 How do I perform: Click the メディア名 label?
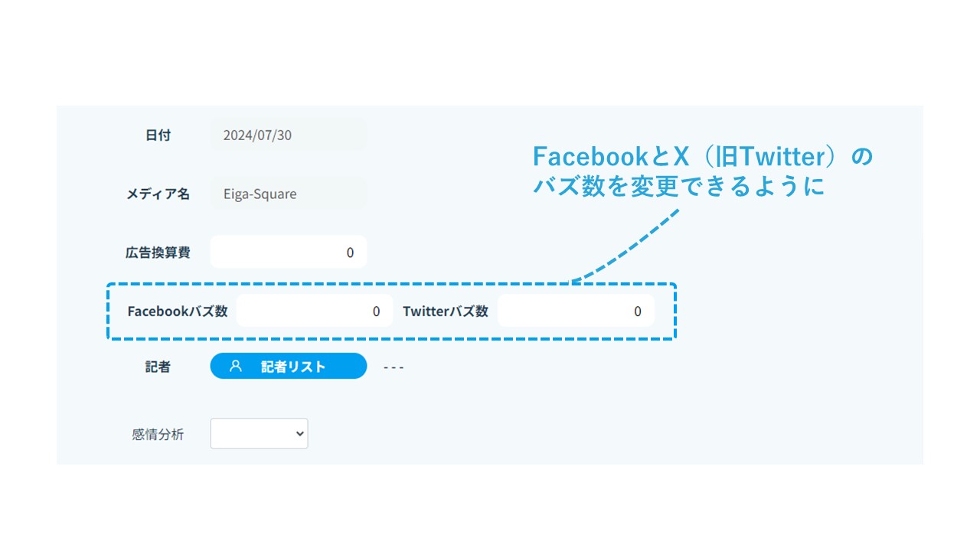(x=158, y=194)
